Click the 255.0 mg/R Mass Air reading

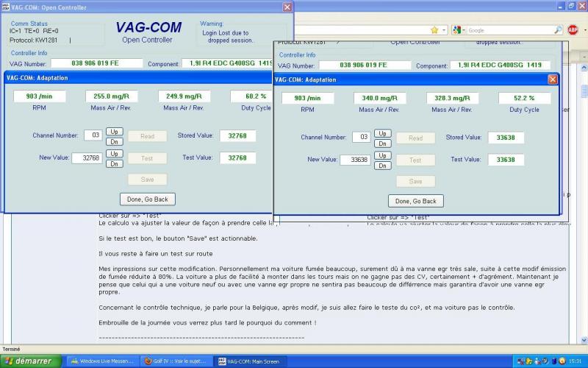pos(112,96)
